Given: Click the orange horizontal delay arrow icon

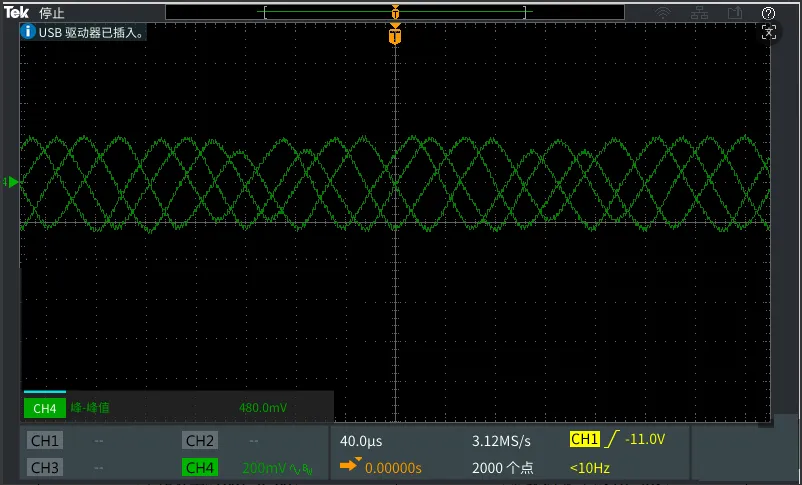Looking at the screenshot, I should [350, 465].
